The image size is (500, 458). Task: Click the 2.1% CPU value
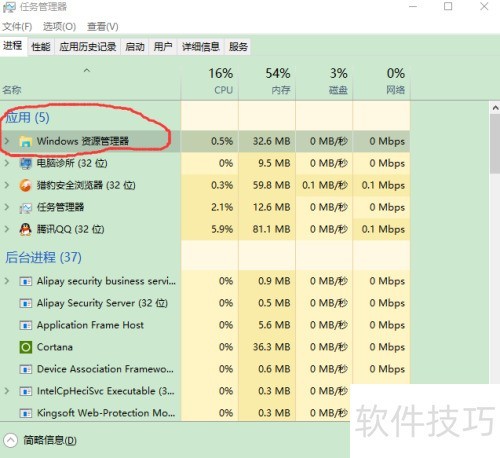[222, 207]
